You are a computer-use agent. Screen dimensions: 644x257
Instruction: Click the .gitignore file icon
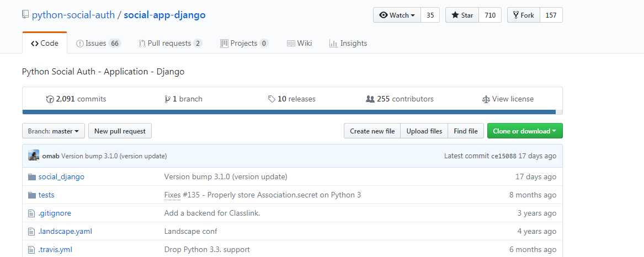point(31,213)
